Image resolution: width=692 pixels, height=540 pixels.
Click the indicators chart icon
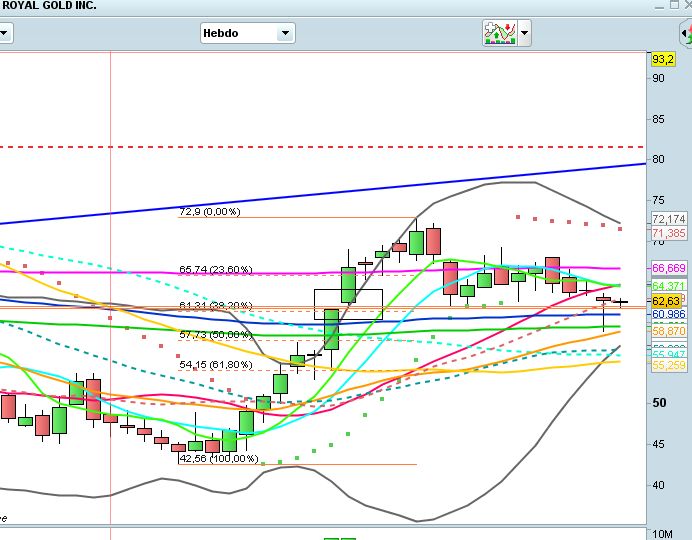(500, 33)
